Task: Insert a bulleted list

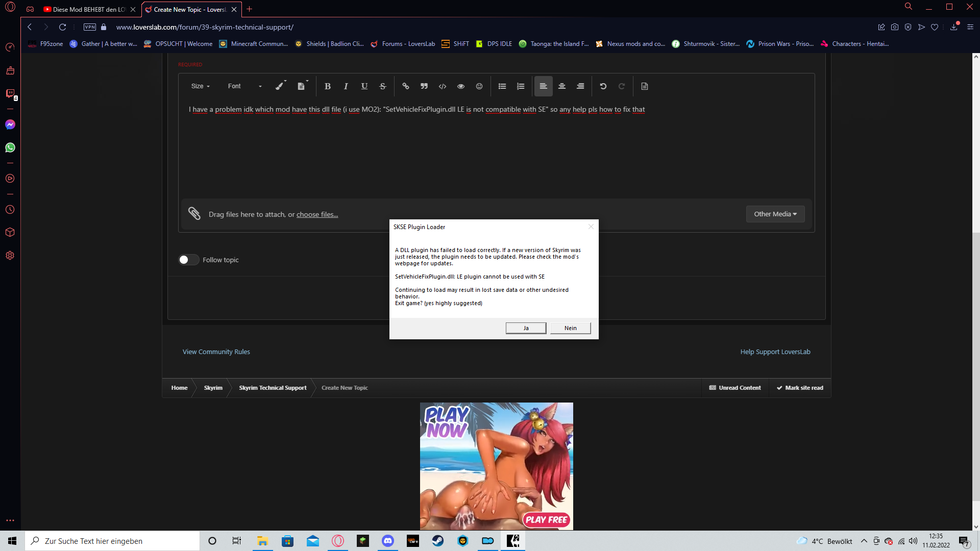Action: [502, 86]
